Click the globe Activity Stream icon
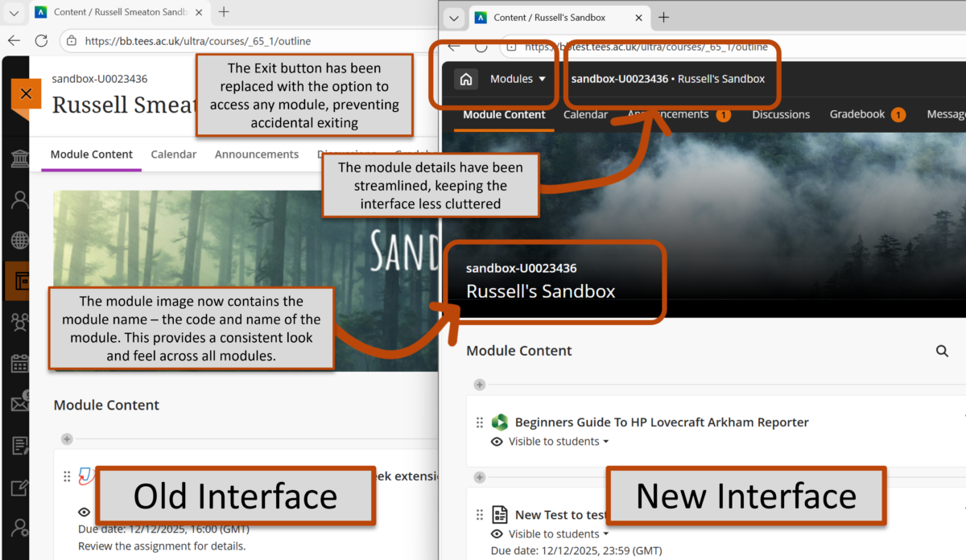The height and width of the screenshot is (560, 966). tap(19, 240)
